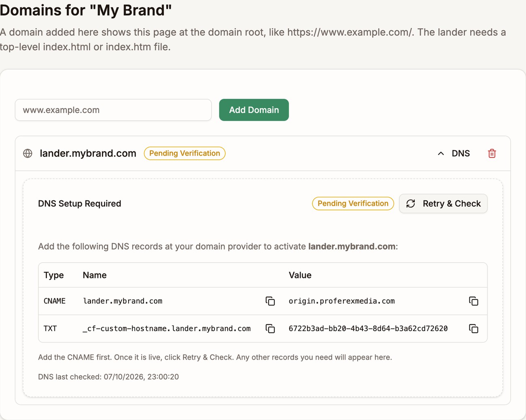
Task: Copy the TXT record name _cf-custom-hostname
Action: [x=270, y=329]
